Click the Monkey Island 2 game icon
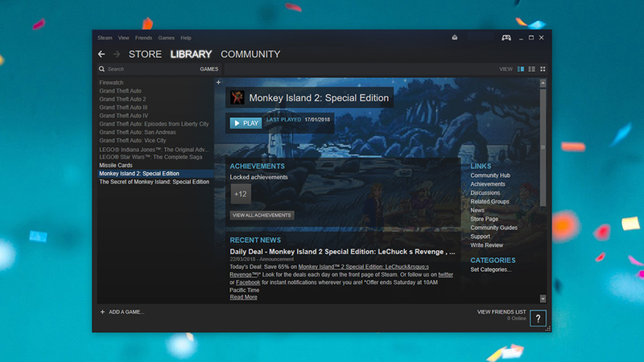This screenshot has width=644, height=362. (x=237, y=97)
